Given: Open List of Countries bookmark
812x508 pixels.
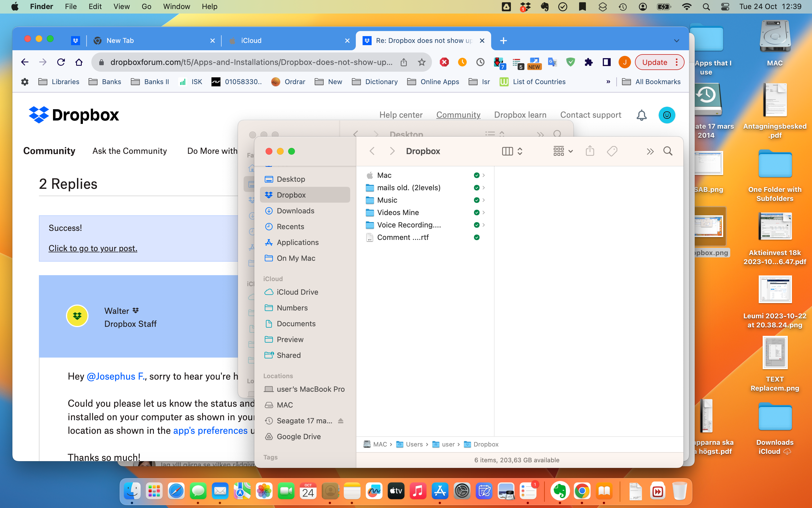Looking at the screenshot, I should [x=533, y=82].
